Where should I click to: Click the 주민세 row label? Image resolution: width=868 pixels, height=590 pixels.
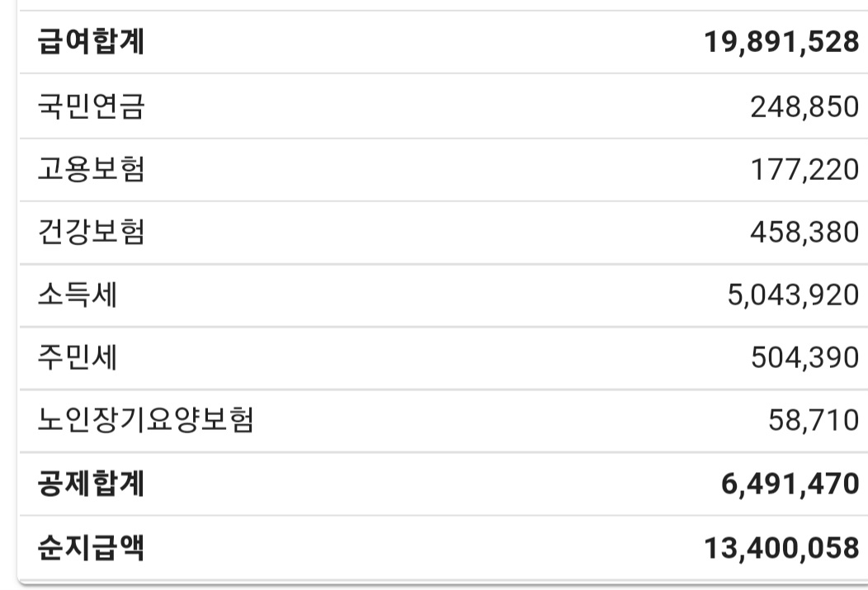click(x=78, y=357)
